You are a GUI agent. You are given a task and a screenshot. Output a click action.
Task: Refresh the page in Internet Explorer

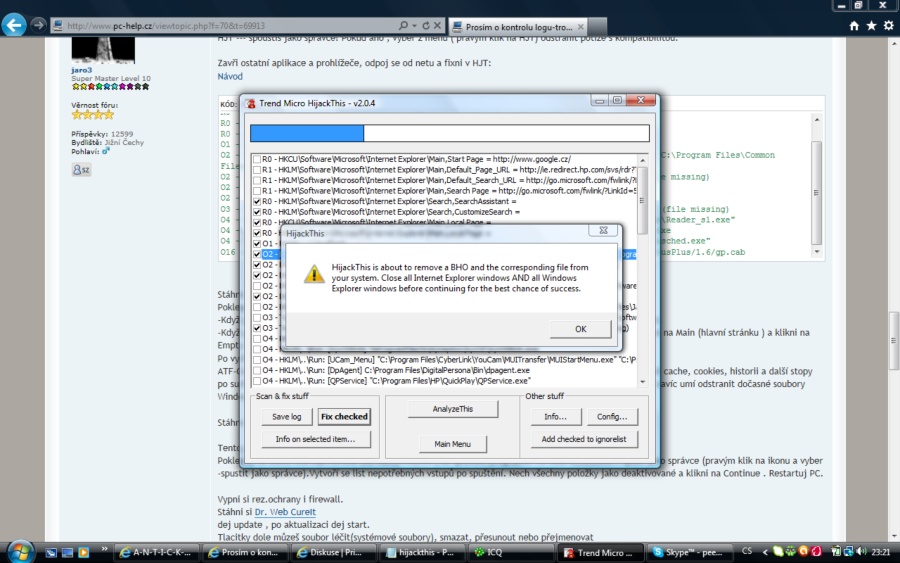tap(426, 25)
